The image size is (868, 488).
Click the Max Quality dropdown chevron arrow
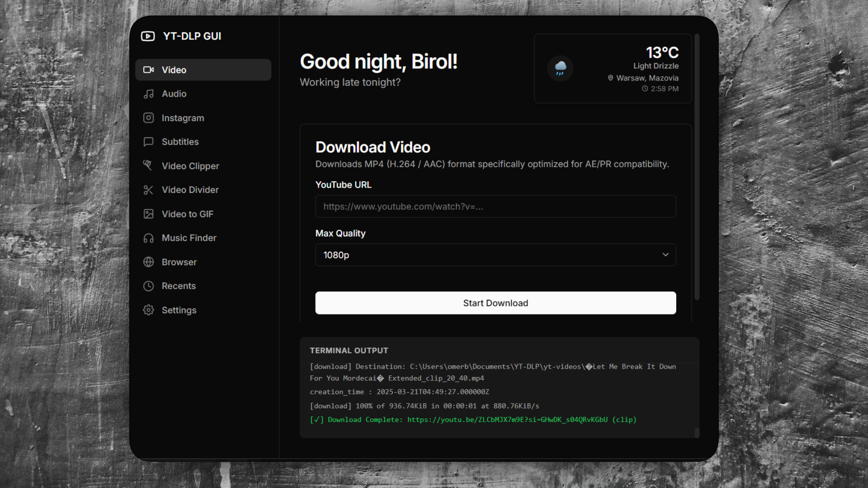click(x=665, y=255)
